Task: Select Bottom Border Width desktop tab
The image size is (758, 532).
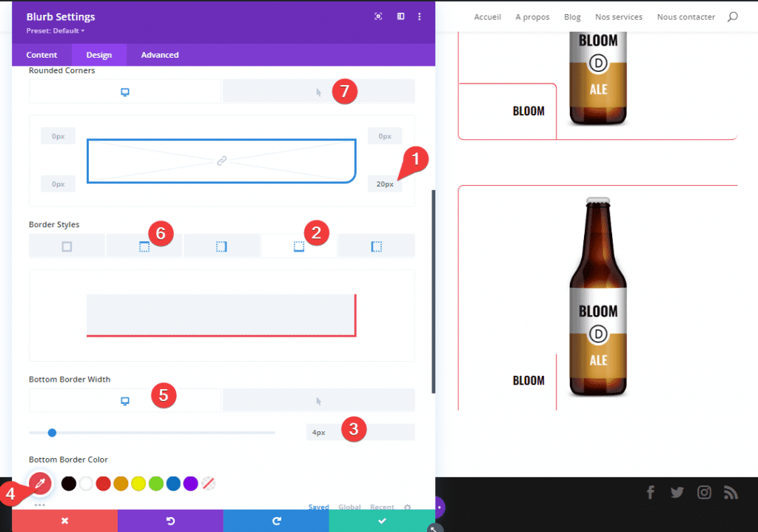Action: coord(124,400)
